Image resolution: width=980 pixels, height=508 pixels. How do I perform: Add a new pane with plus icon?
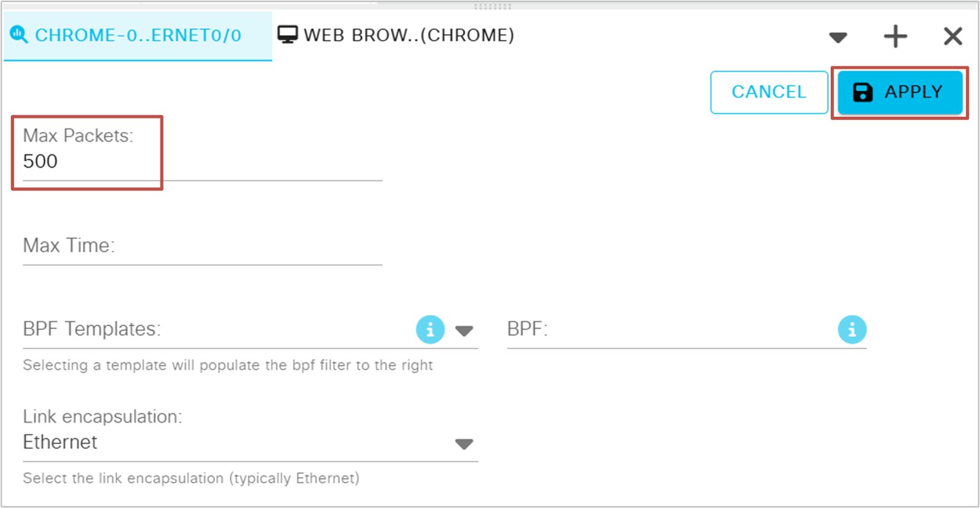coord(895,36)
